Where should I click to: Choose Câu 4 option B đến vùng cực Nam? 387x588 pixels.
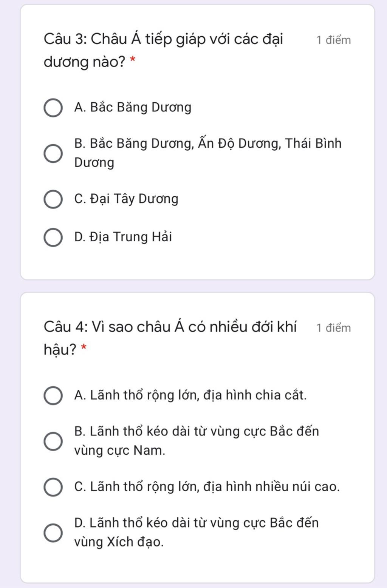click(53, 441)
